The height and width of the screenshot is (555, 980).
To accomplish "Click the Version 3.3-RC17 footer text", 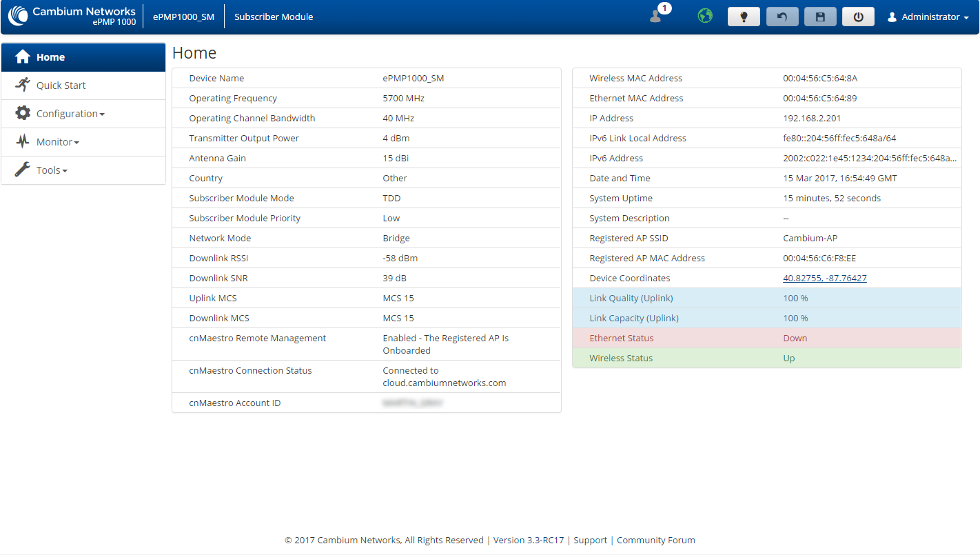I will click(529, 540).
